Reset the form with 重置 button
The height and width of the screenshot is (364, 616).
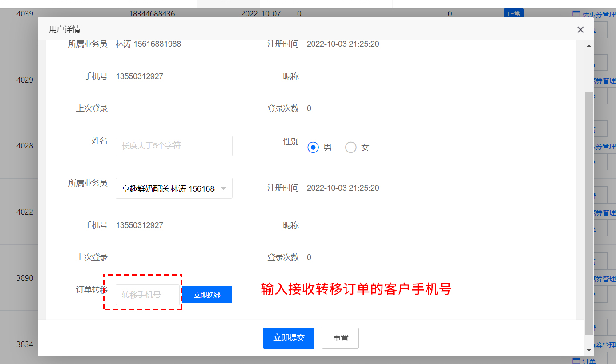[x=340, y=338]
